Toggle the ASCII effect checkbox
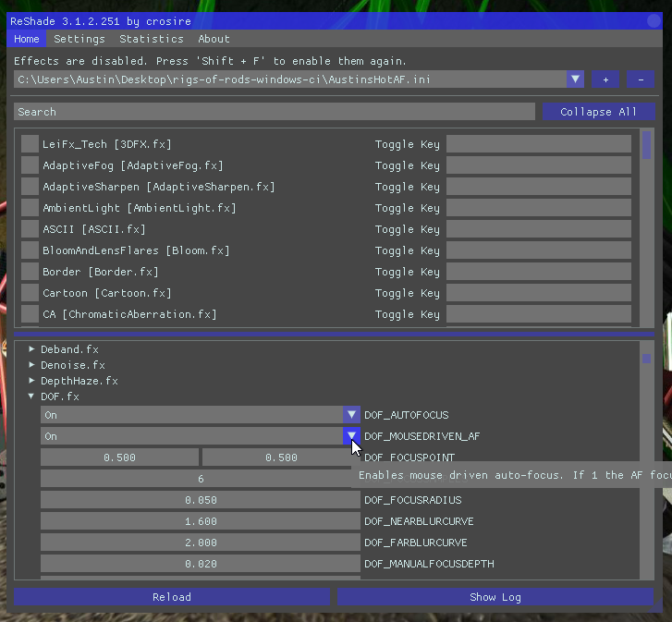This screenshot has height=622, width=672. 31,229
